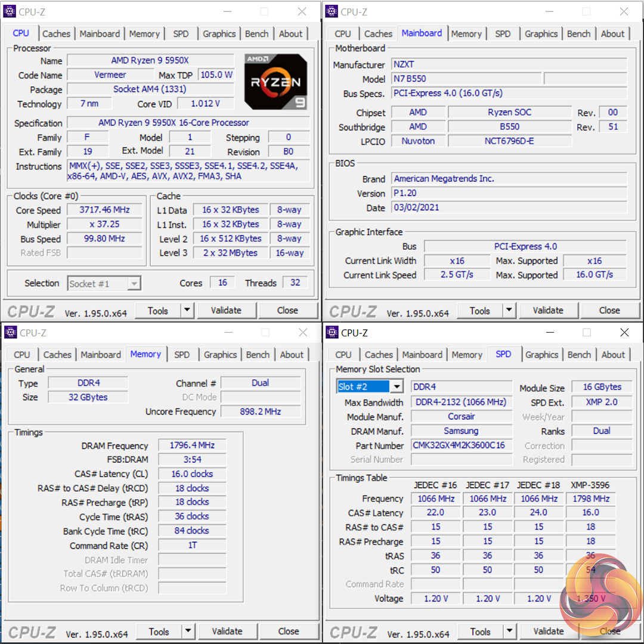Click Validate button in Memory window
The width and height of the screenshot is (644, 644).
(x=227, y=631)
